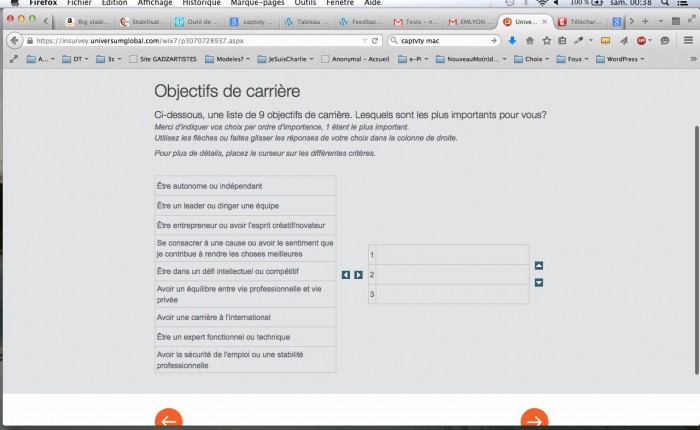Switch to the EMLYON Gmail tab
This screenshot has width=700, height=430.
(x=471, y=21)
